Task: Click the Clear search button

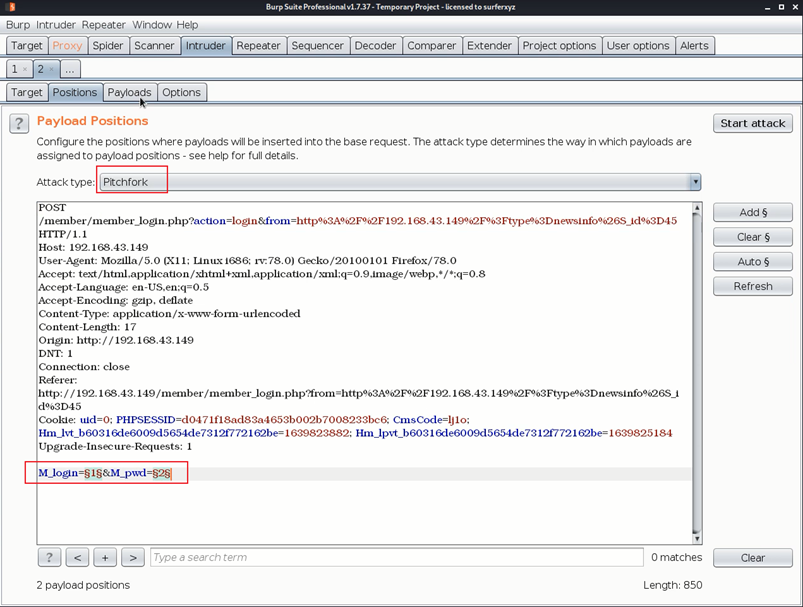Action: (753, 558)
